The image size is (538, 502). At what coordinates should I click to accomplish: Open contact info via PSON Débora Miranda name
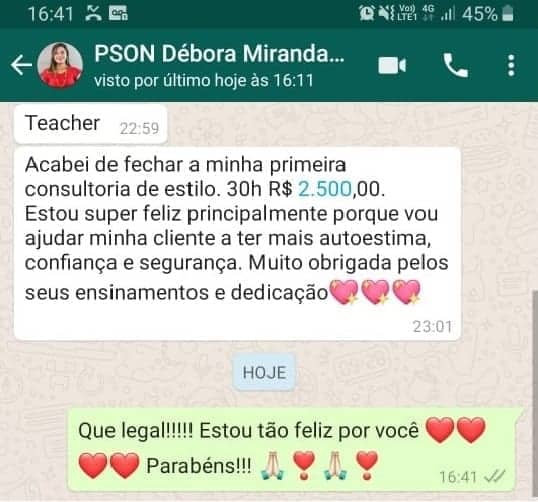(219, 54)
